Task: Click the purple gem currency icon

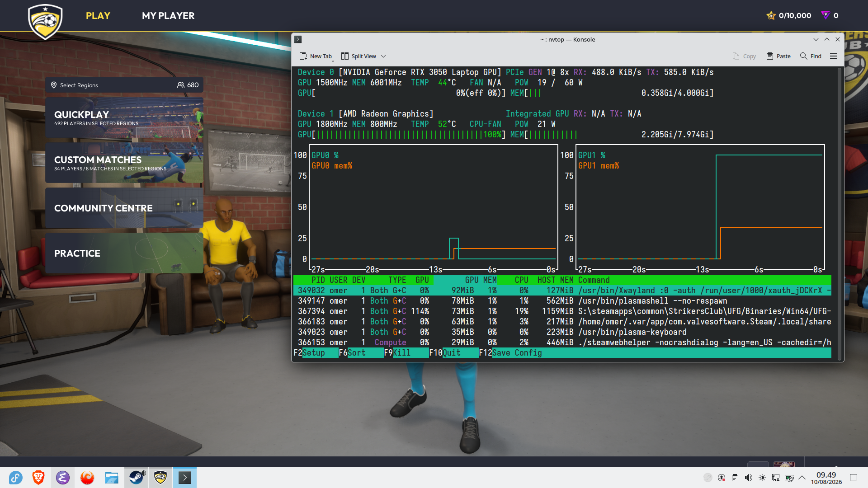Action: [x=826, y=15]
